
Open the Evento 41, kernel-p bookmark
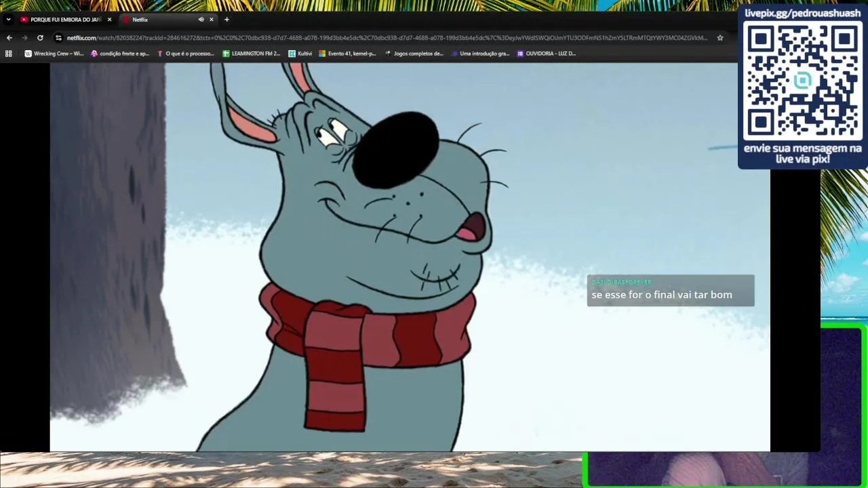(x=348, y=54)
